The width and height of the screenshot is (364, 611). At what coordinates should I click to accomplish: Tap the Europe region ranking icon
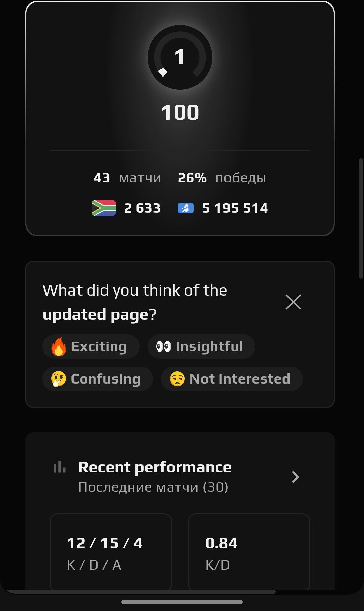tap(185, 208)
